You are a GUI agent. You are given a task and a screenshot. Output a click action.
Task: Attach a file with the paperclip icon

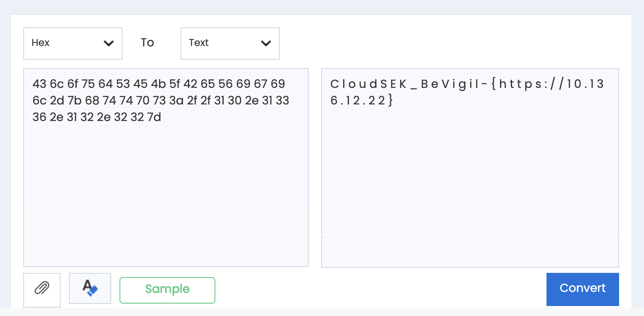click(42, 288)
